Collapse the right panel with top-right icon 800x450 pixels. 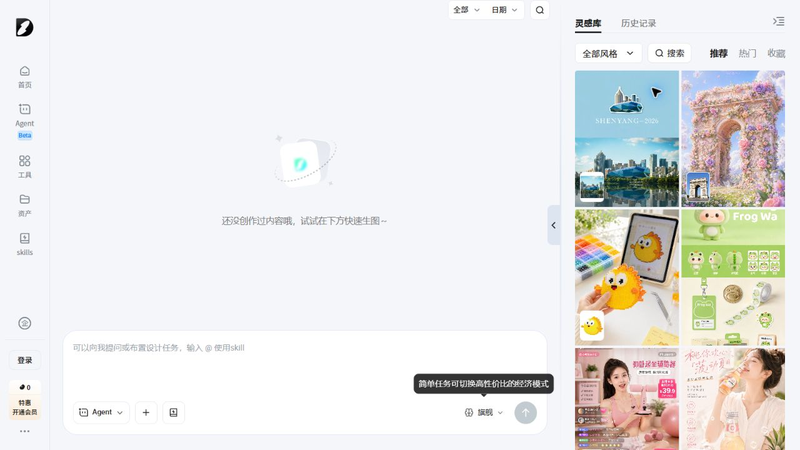pos(779,21)
